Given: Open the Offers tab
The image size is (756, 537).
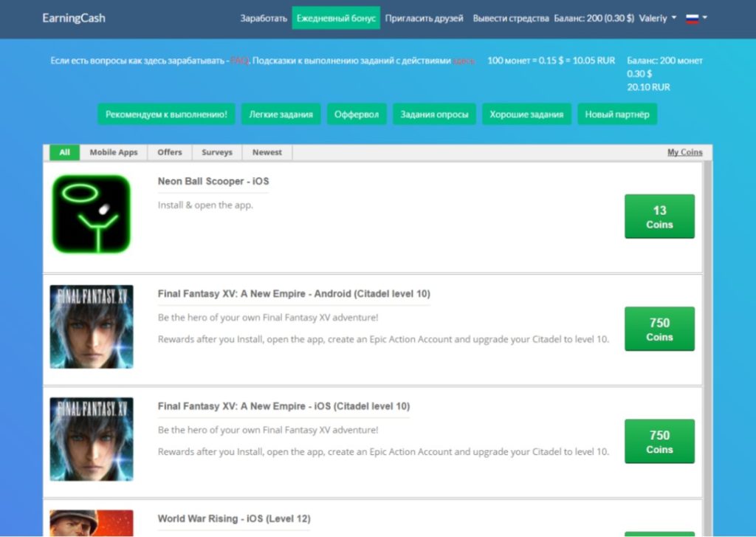Looking at the screenshot, I should [x=170, y=152].
